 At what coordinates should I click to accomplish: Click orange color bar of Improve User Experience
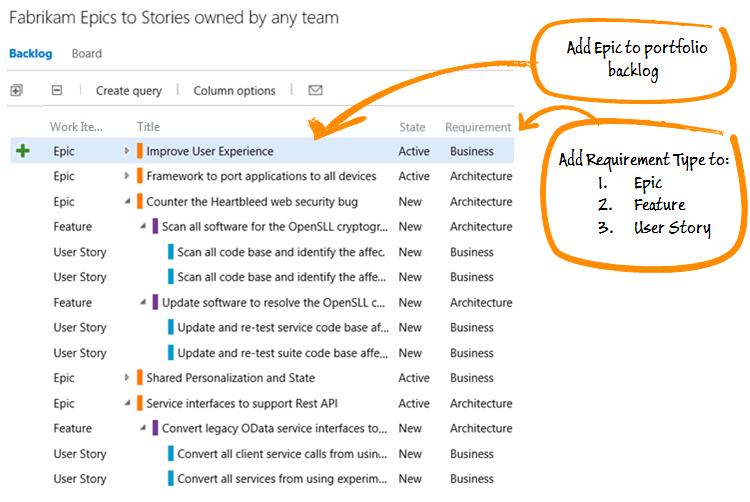[140, 151]
